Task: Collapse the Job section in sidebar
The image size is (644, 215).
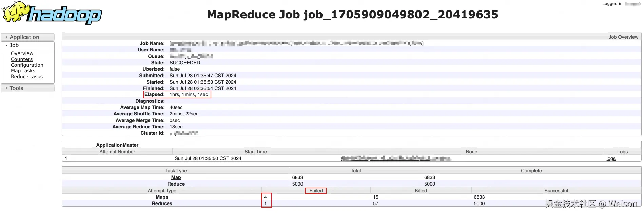Action: pos(27,45)
